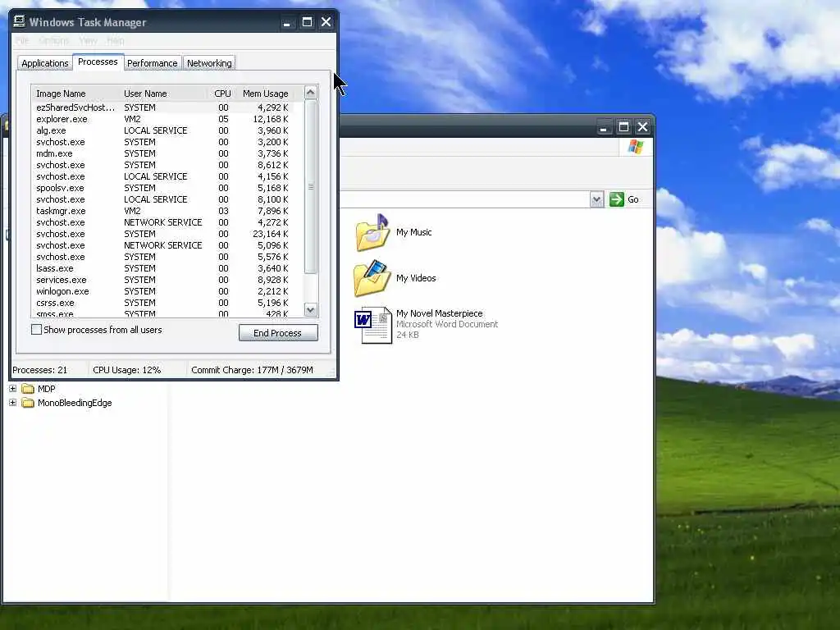Click into the Explorer address bar field
Image resolution: width=840 pixels, height=630 pixels.
(x=464, y=199)
